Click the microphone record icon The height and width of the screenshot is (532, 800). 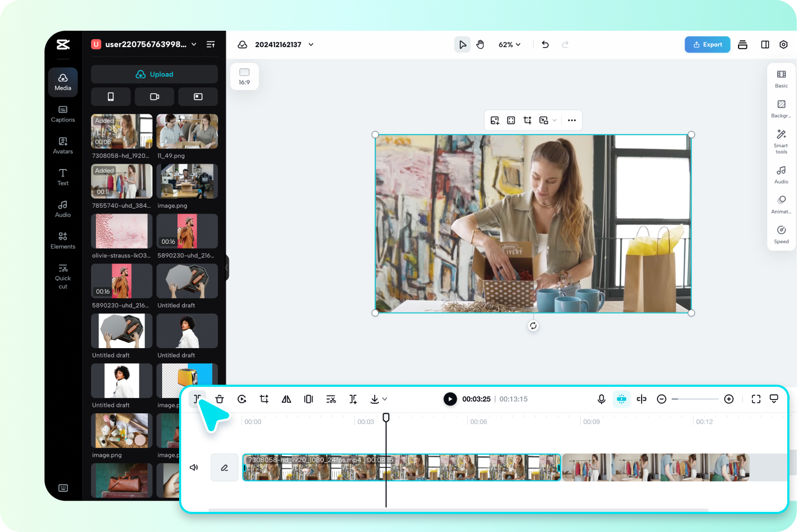coord(602,398)
